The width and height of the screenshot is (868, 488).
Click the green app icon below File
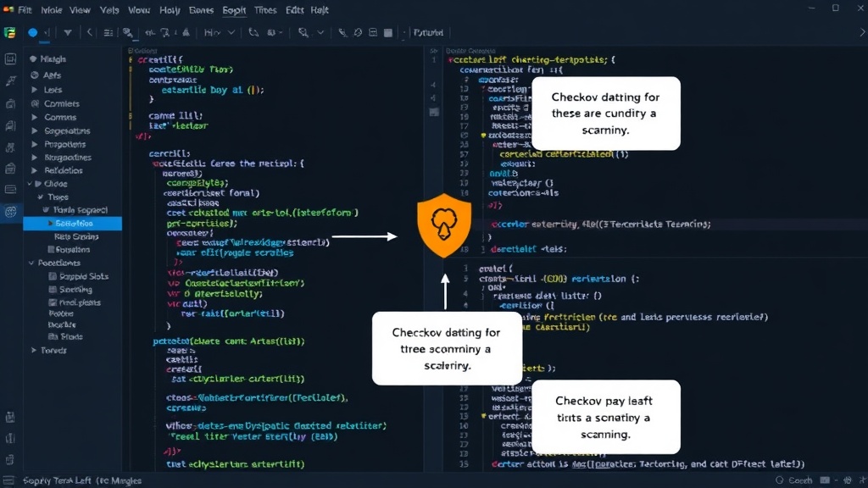(9, 33)
